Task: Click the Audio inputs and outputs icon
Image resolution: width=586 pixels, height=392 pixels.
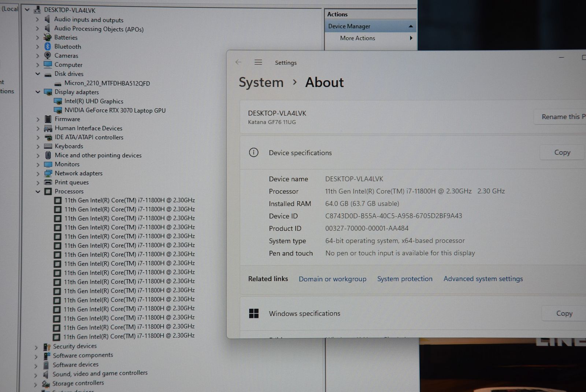Action: tap(47, 19)
